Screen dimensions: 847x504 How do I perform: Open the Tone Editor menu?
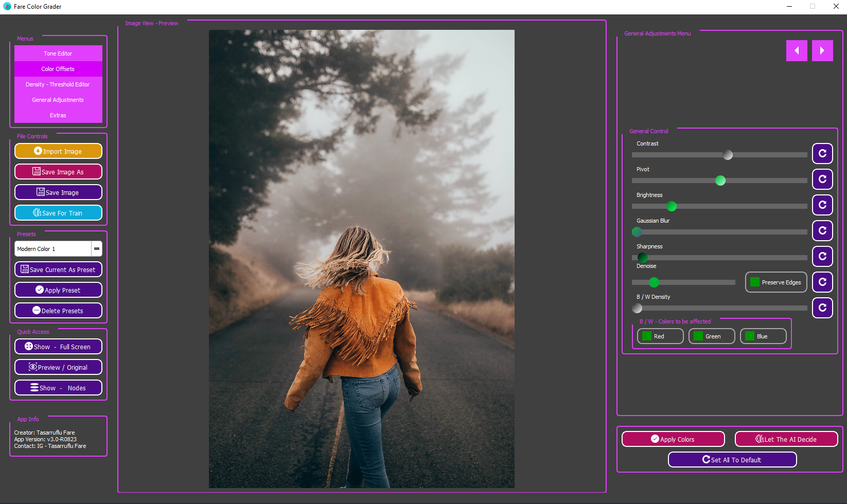58,53
